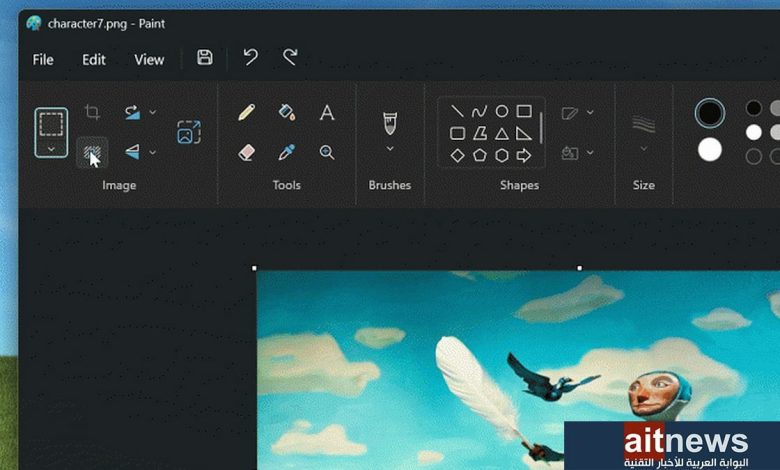This screenshot has width=780, height=470.
Task: Select the Color picker eyedropper
Action: point(287,152)
